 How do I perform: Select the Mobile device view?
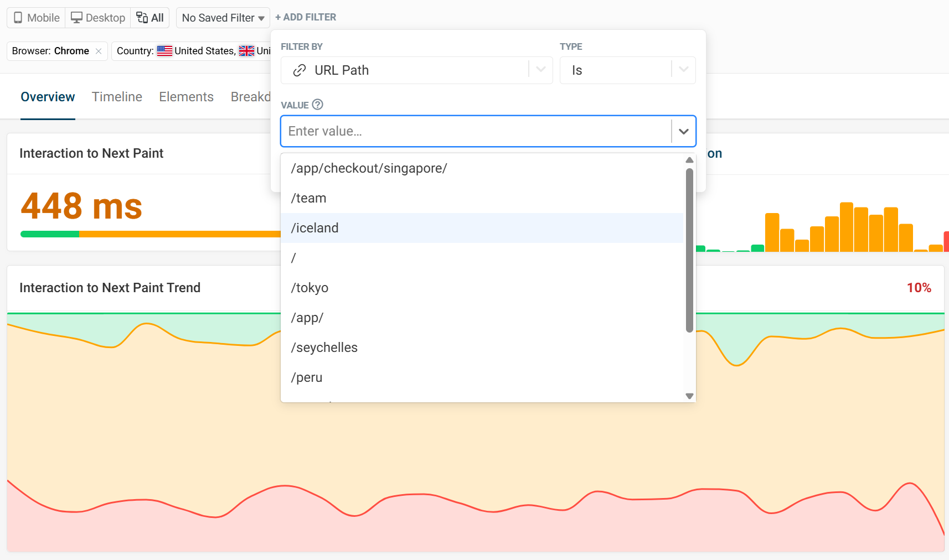(x=37, y=18)
